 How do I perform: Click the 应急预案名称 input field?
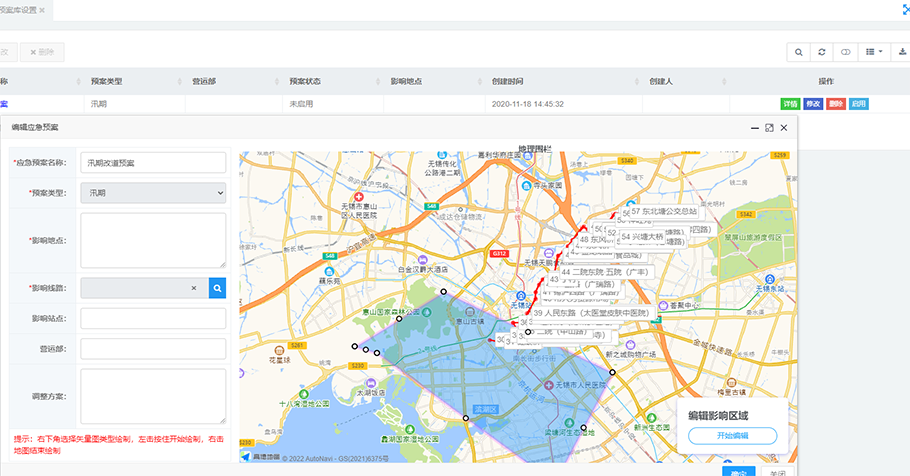pyautogui.click(x=153, y=162)
